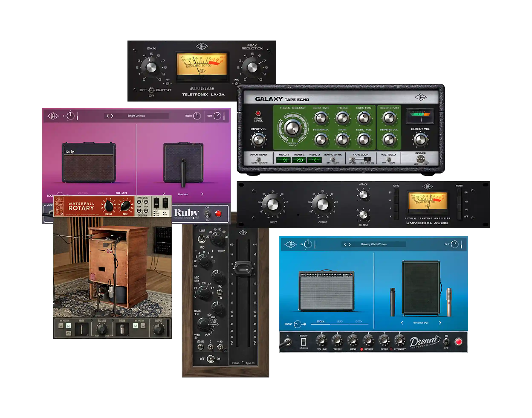Select the BRILLIANT channel tab in Ruby

tap(121, 193)
